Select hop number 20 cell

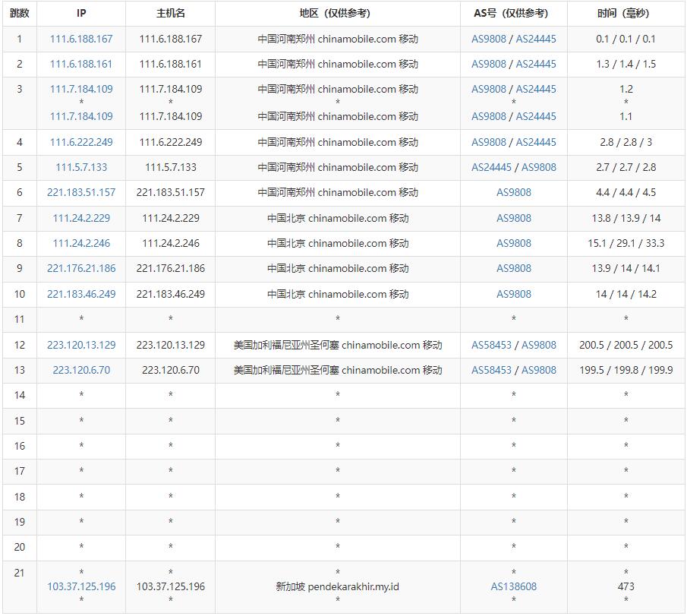click(x=19, y=547)
